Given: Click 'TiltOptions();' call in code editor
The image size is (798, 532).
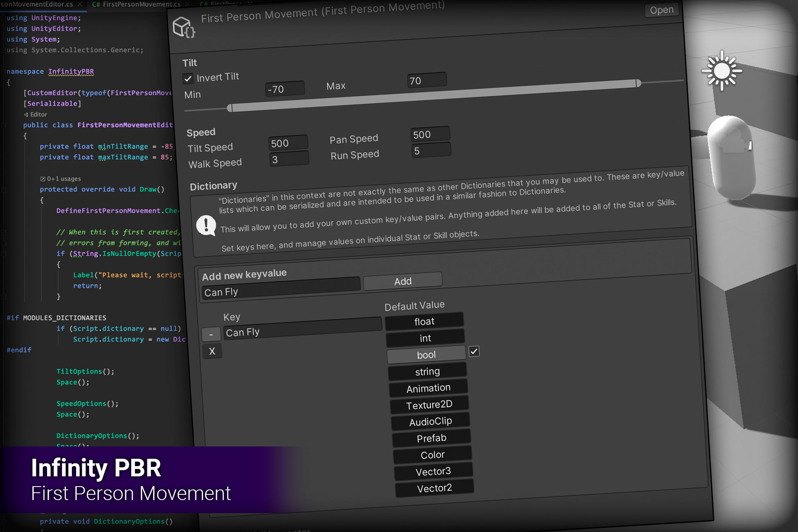Looking at the screenshot, I should (85, 371).
